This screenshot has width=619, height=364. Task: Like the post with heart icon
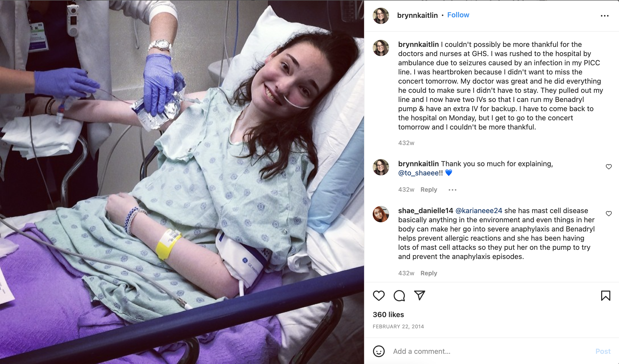pos(379,296)
